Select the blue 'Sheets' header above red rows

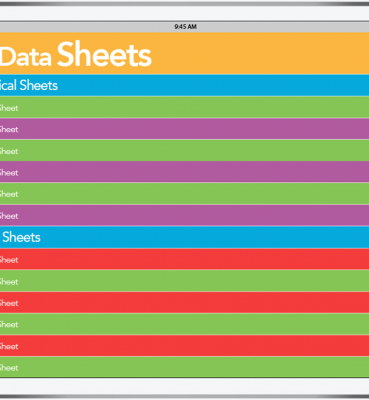click(x=184, y=237)
